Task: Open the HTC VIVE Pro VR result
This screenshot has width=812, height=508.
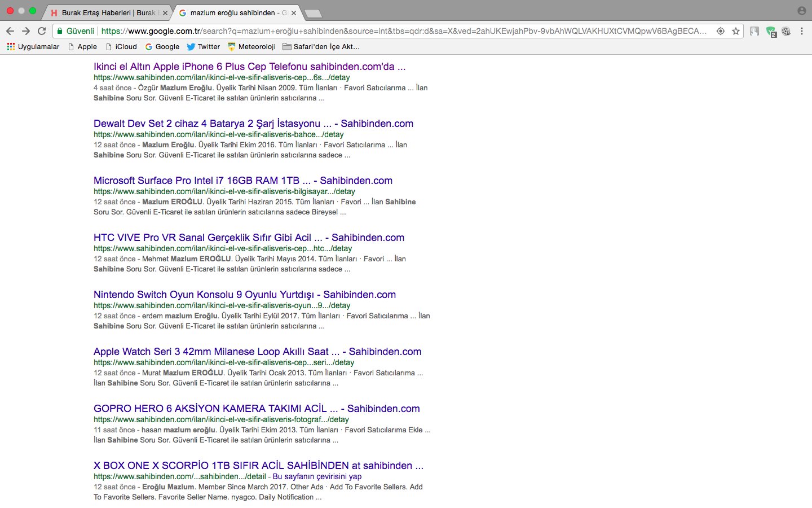Action: coord(249,238)
